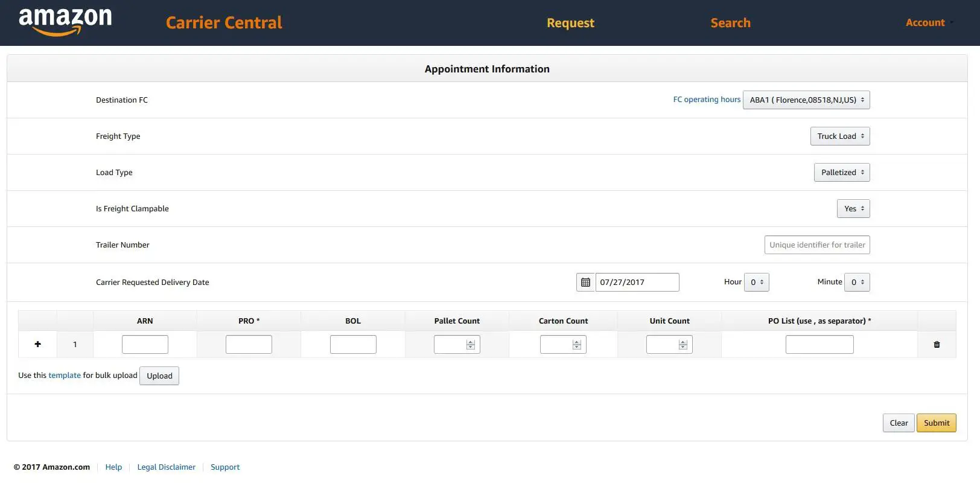Open Is Freight Clampable dropdown
Image resolution: width=980 pixels, height=486 pixels.
[x=853, y=208]
